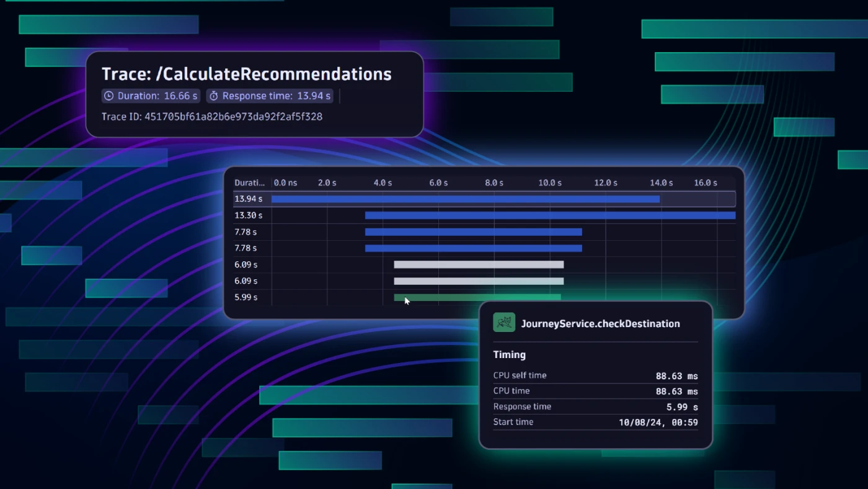Click the second 7.78 s span bar
868x489 pixels.
(x=473, y=248)
